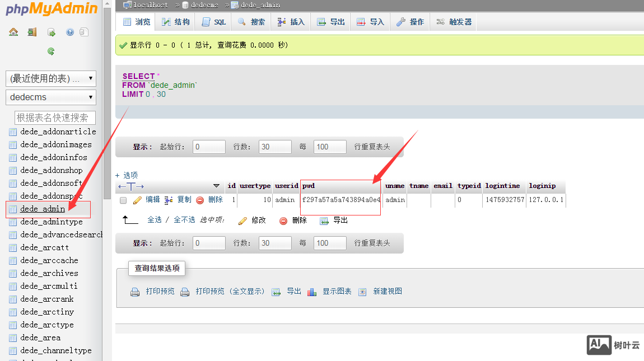The height and width of the screenshot is (361, 644).
Task: Click the table icon beside dede_admintype
Action: click(x=13, y=222)
